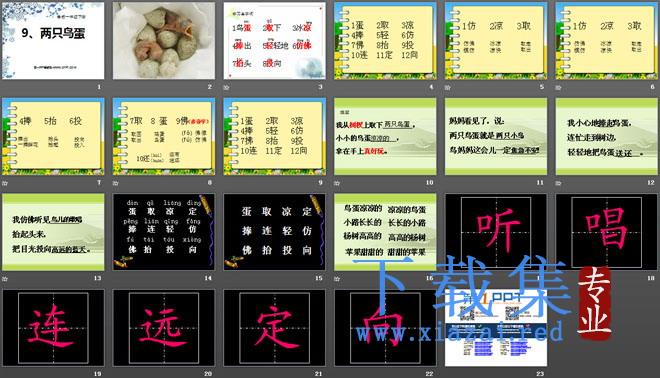Image resolution: width=660 pixels, height=378 pixels.
Task: Click the animation star icon under slide 10
Action: coord(337,183)
